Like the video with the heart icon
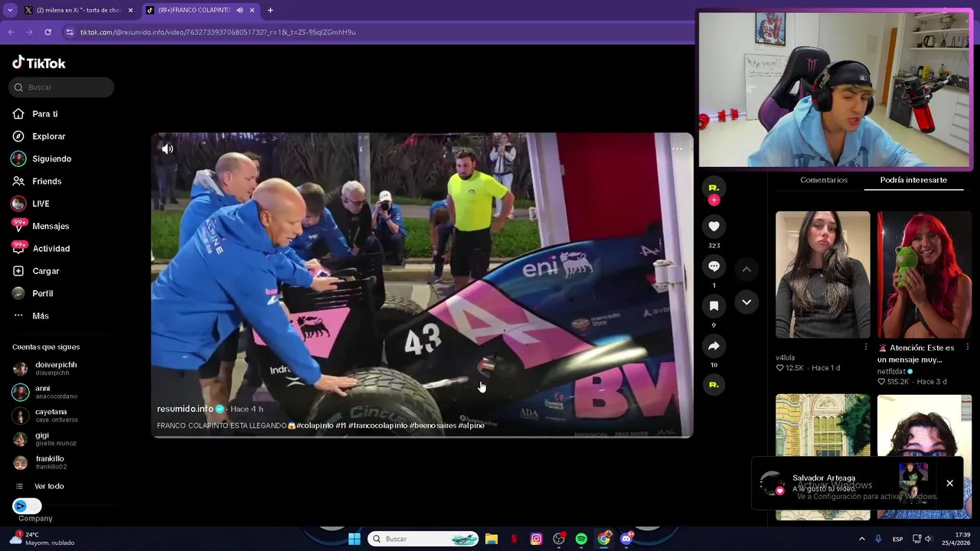The image size is (980, 551). pos(714,227)
